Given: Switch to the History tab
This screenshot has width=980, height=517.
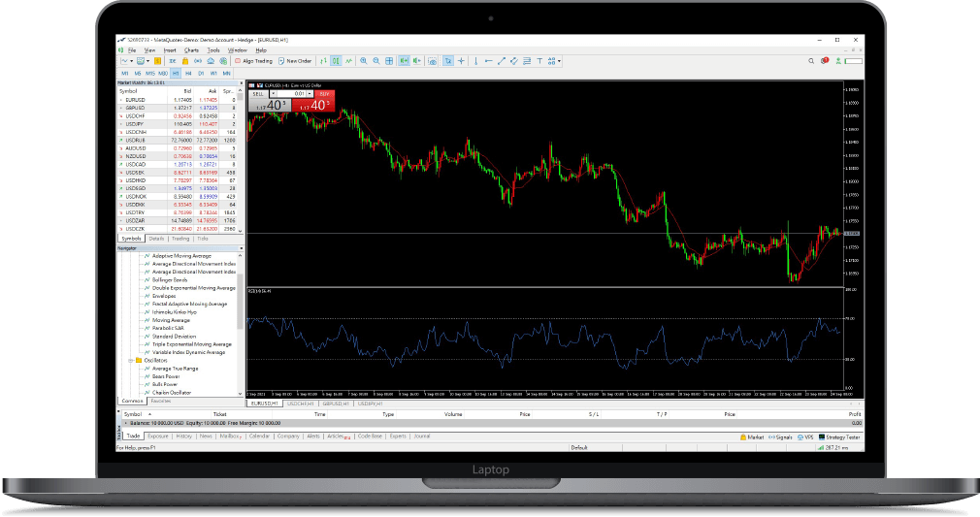Looking at the screenshot, I should 183,436.
